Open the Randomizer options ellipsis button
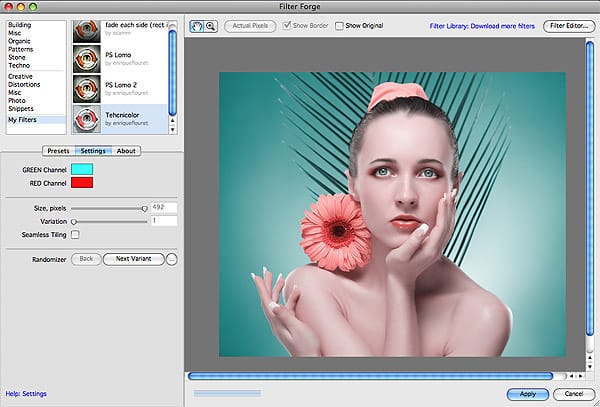The width and height of the screenshot is (600, 407). [x=172, y=259]
